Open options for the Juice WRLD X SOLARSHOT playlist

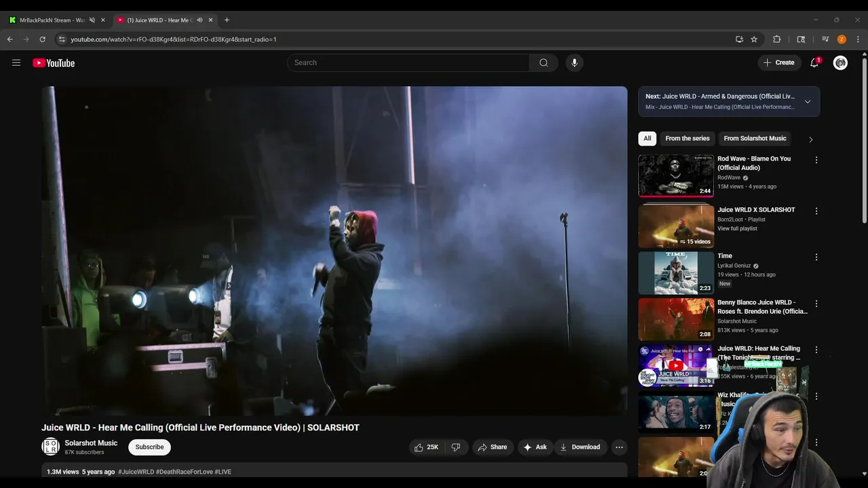pos(816,211)
